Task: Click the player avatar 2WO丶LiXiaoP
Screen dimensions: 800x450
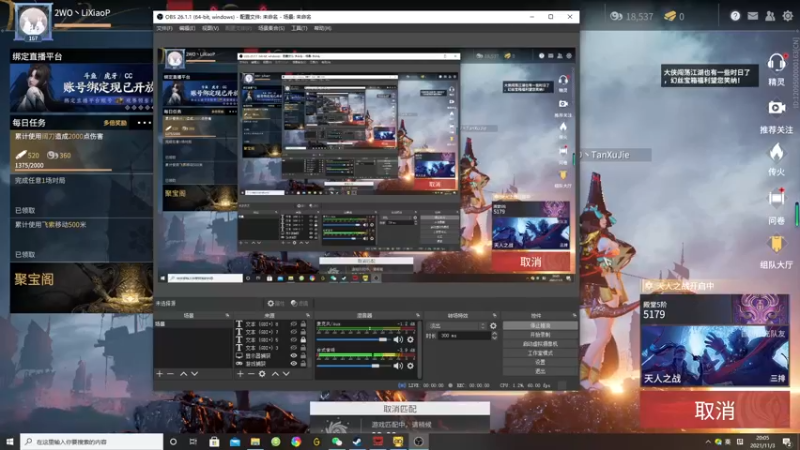Action: pyautogui.click(x=33, y=22)
